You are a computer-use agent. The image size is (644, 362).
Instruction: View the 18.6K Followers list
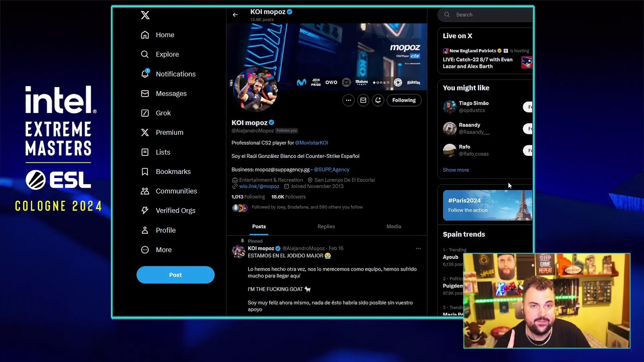[x=288, y=197]
